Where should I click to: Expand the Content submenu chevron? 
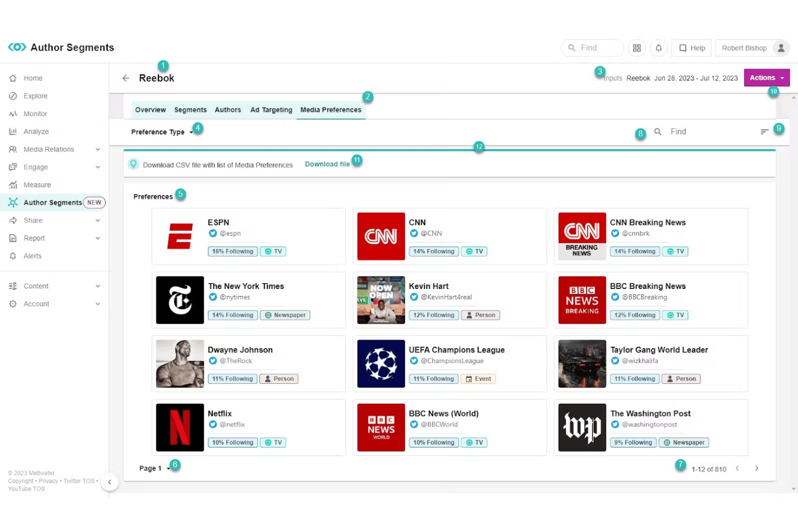coord(98,286)
